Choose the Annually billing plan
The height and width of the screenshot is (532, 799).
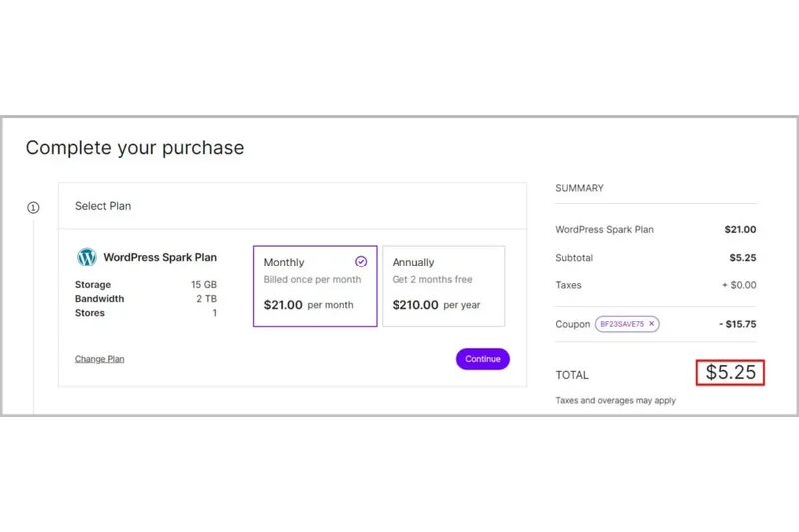coord(442,285)
